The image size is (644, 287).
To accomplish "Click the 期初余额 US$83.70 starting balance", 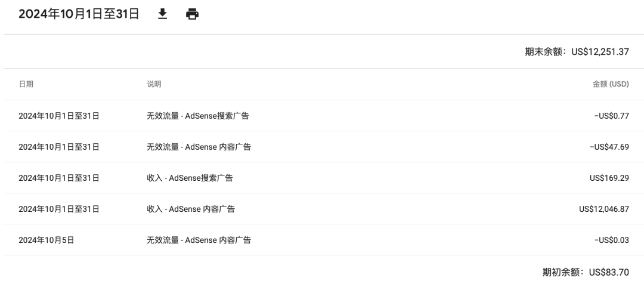I will click(x=586, y=272).
